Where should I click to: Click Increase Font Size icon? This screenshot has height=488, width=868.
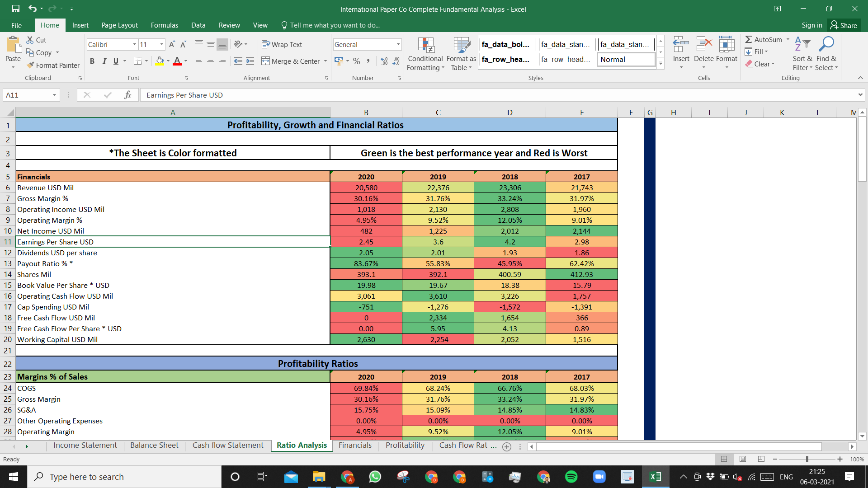pos(172,44)
